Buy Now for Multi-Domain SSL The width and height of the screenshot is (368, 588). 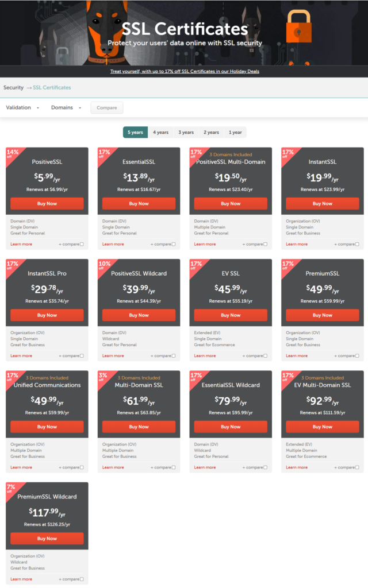[x=139, y=427]
